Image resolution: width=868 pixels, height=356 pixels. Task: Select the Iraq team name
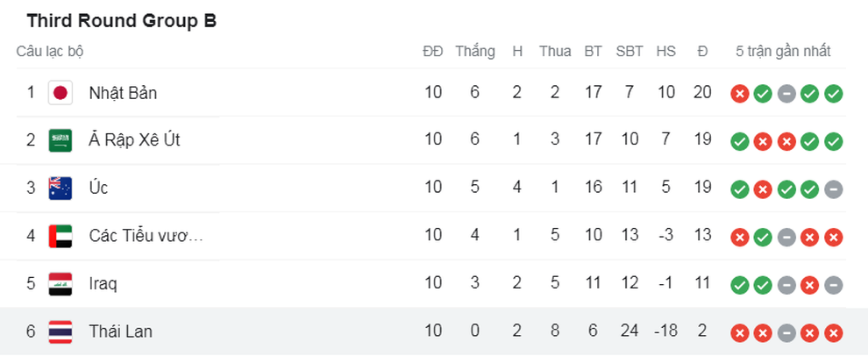point(103,284)
